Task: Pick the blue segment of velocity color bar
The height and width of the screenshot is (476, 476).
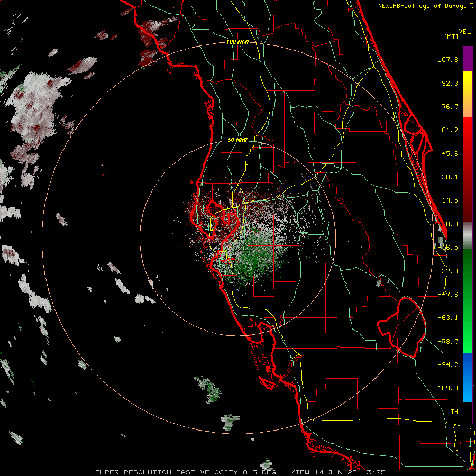Action: coord(467,377)
